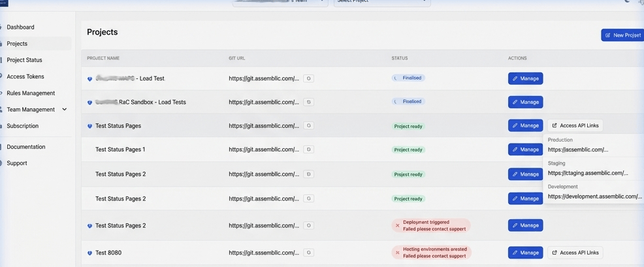644x267 pixels.
Task: Click the RaC Sandbox - Load Tests project name
Action: coord(140,102)
